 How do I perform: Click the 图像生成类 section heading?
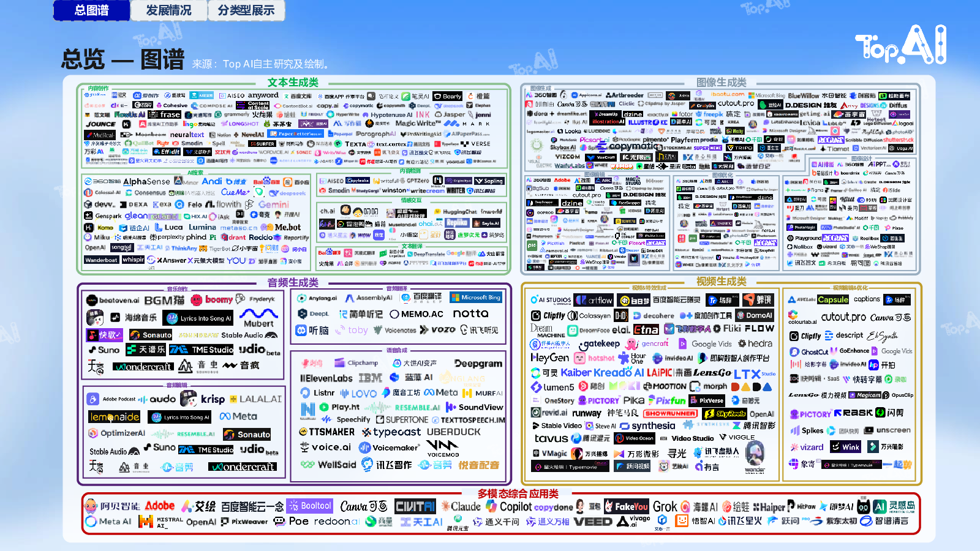(721, 83)
